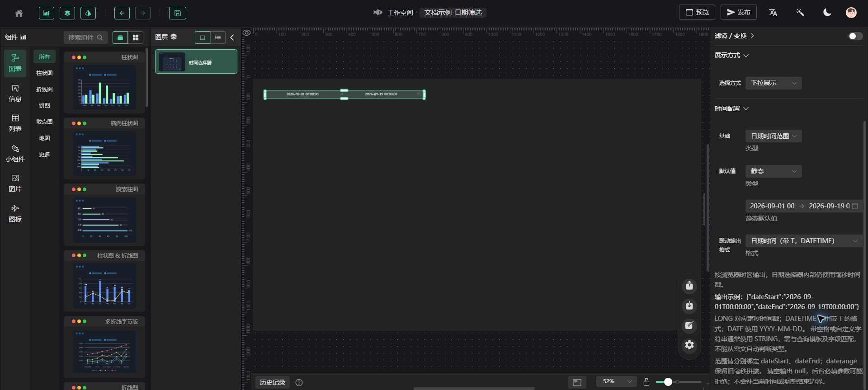This screenshot has height=390, width=868.
Task: Toggle the 滤镜 / 变换 switch
Action: (x=855, y=36)
